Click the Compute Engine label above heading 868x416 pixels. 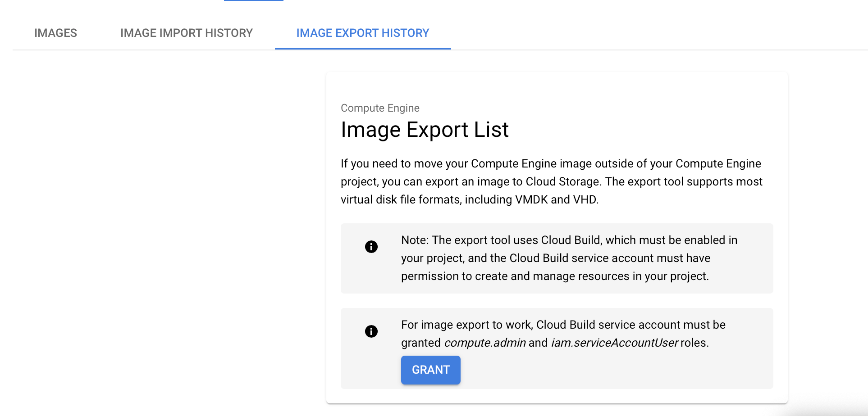tap(379, 108)
